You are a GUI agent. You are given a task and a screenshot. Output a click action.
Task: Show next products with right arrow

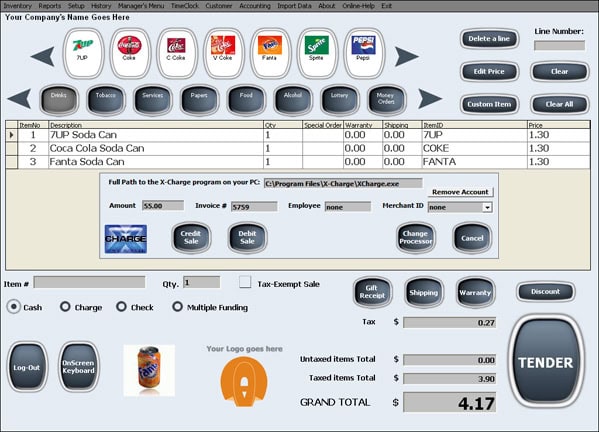(x=406, y=57)
